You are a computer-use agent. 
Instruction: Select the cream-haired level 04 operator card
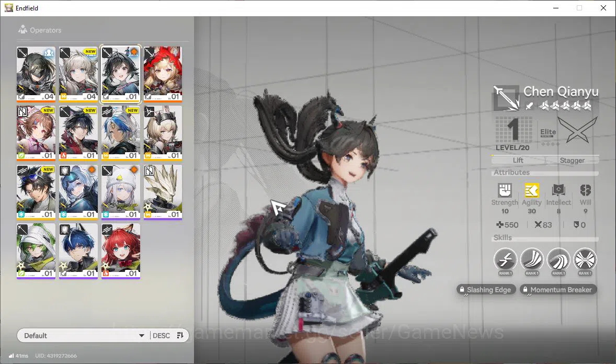tap(78, 74)
